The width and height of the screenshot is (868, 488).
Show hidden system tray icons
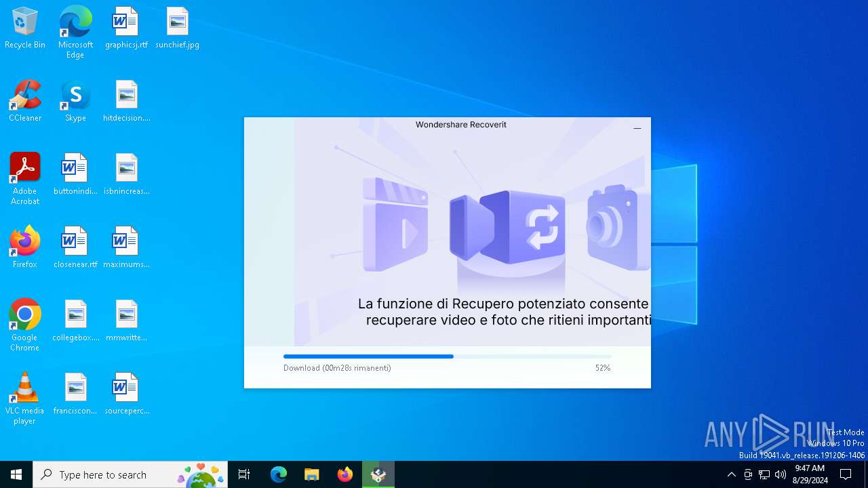pyautogui.click(x=731, y=474)
